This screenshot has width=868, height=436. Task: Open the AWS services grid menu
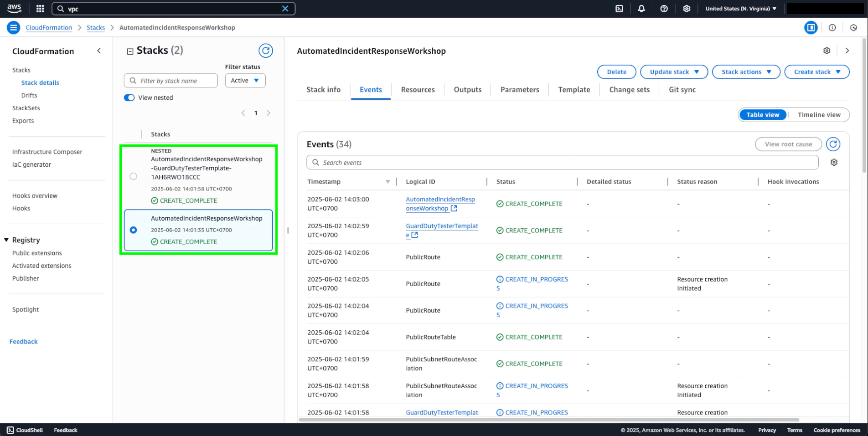coord(40,9)
